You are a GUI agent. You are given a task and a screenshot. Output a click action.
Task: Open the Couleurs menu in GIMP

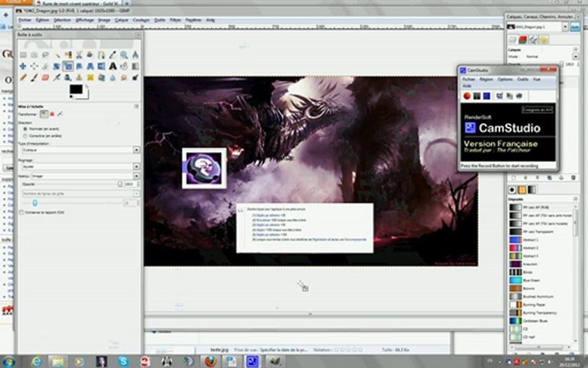[141, 20]
